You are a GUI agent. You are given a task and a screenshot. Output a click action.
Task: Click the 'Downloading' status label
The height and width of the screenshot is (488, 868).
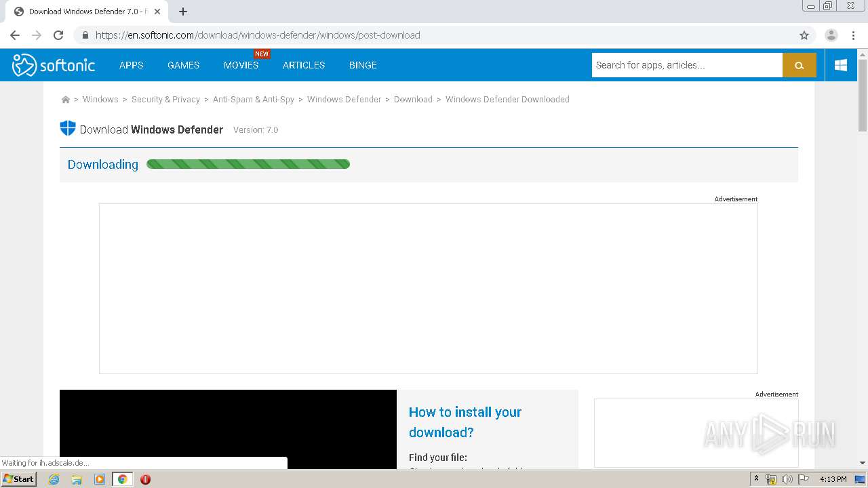tap(103, 164)
